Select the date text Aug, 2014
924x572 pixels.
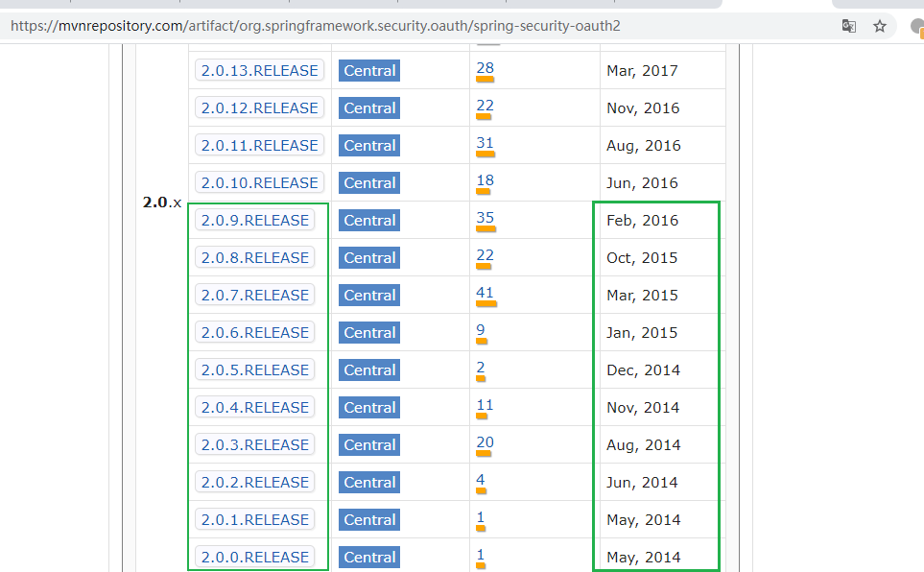click(x=644, y=445)
